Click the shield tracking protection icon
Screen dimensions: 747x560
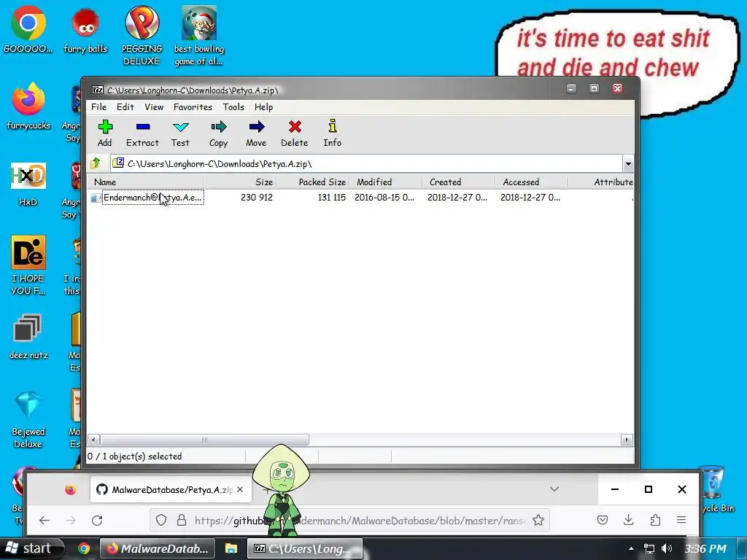click(161, 520)
